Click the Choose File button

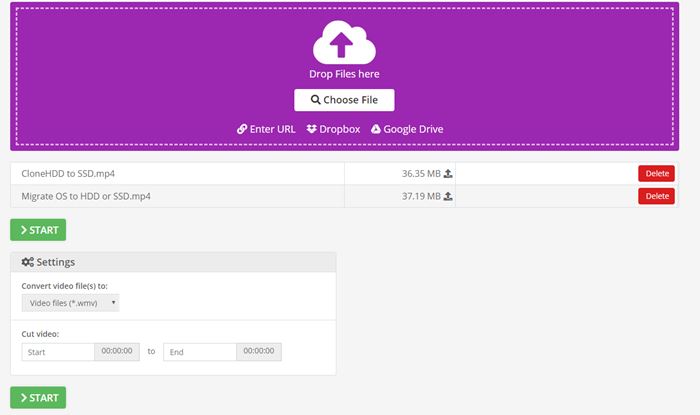pos(344,100)
